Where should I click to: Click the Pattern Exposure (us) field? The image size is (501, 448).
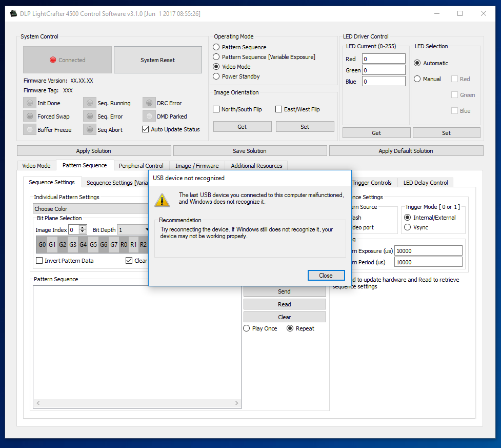429,251
